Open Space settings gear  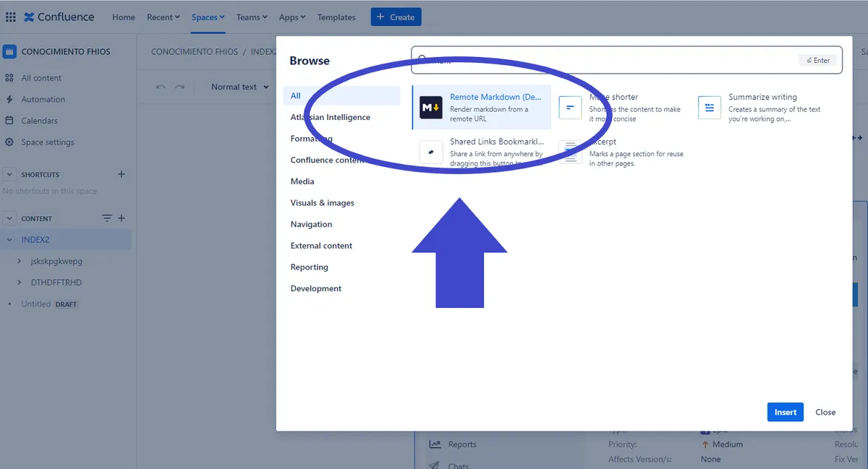pyautogui.click(x=9, y=142)
